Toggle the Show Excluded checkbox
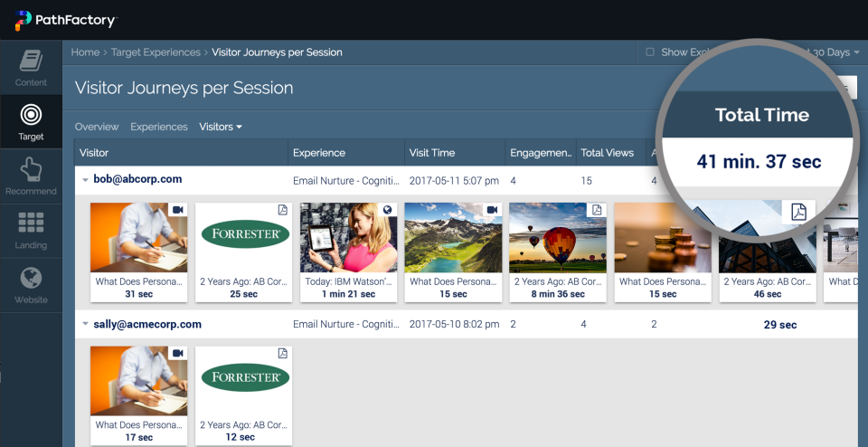 pos(650,52)
